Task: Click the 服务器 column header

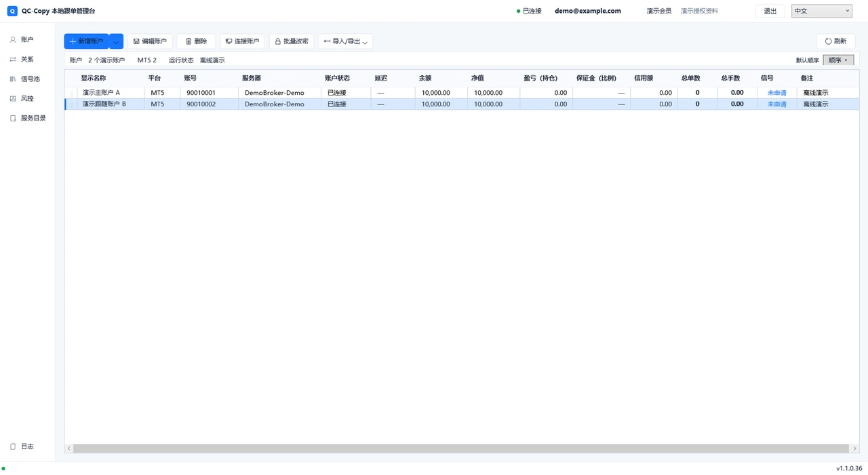Action: [252, 78]
